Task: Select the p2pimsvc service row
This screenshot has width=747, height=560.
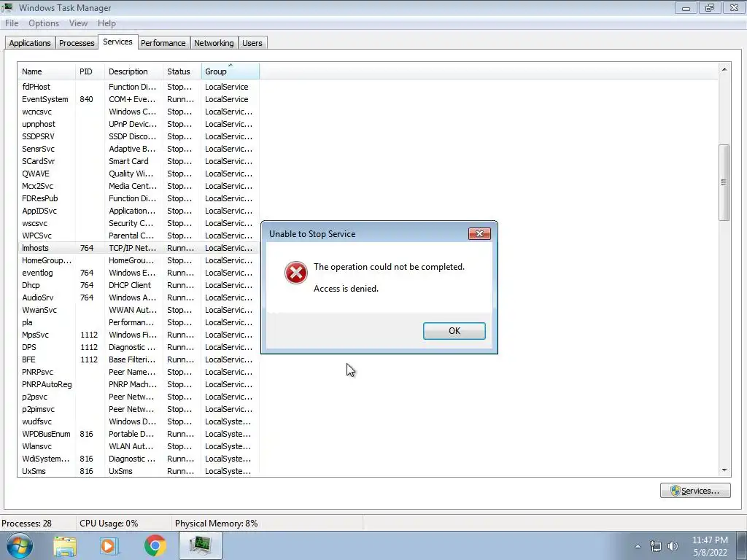Action: click(x=138, y=408)
